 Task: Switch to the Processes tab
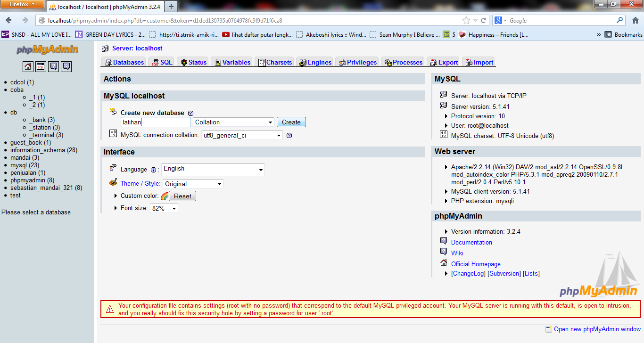(403, 62)
